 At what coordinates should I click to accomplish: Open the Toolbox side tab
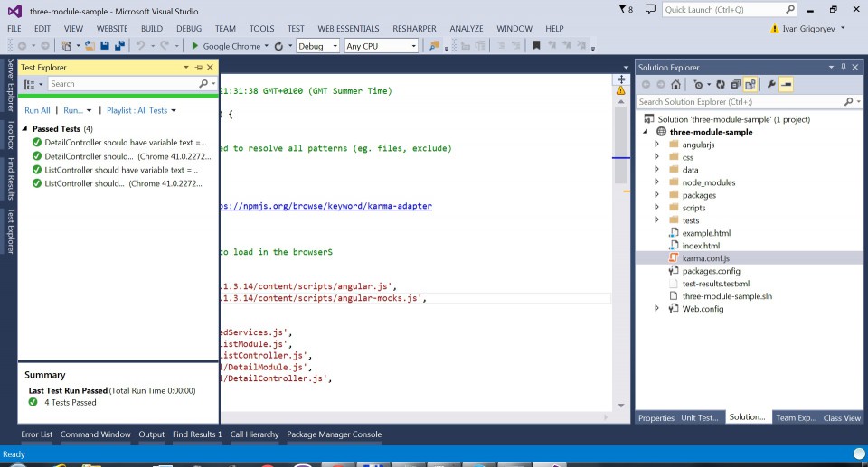click(10, 135)
